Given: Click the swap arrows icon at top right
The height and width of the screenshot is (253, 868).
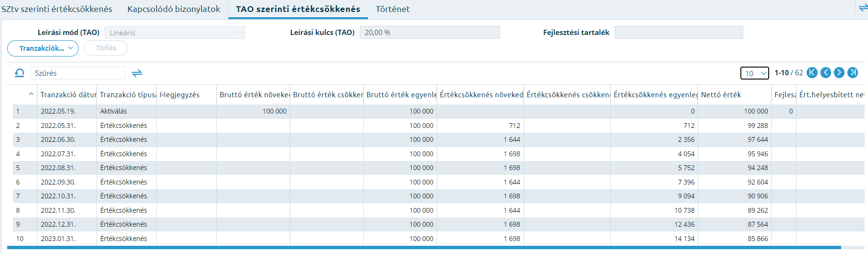Looking at the screenshot, I should 863,8.
